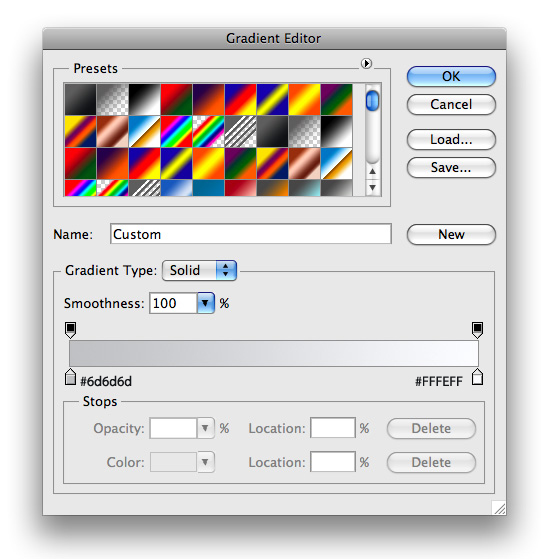Grab the blue presets scrollbar thumb
Screen dimensions: 541x559
372,101
